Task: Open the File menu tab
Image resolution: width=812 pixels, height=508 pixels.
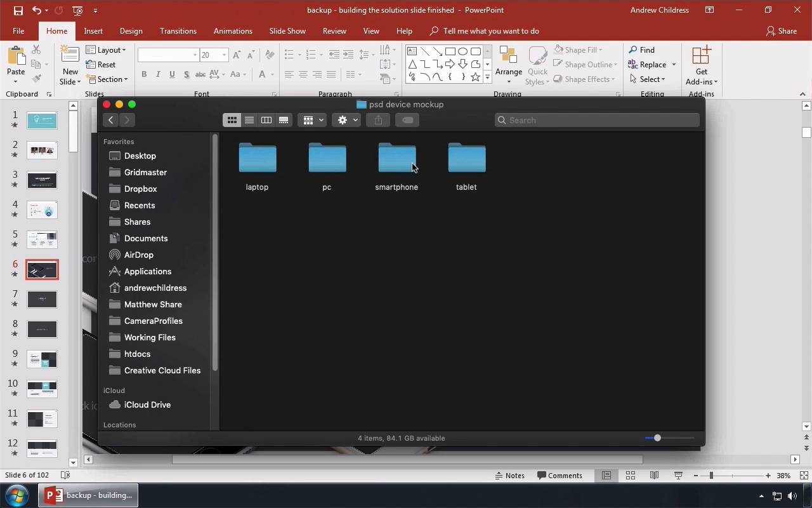Action: (x=18, y=31)
